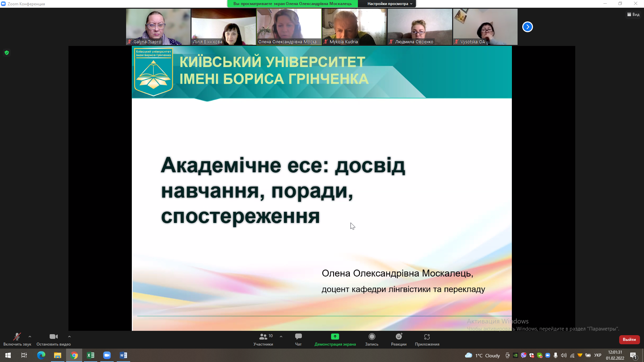Click the green encryption shield icon
644x362 pixels.
(7, 53)
